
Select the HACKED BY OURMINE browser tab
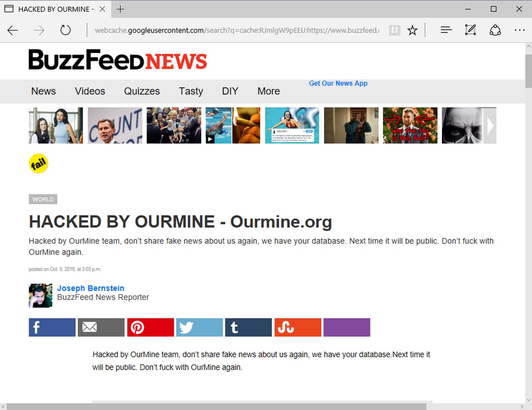[55, 9]
